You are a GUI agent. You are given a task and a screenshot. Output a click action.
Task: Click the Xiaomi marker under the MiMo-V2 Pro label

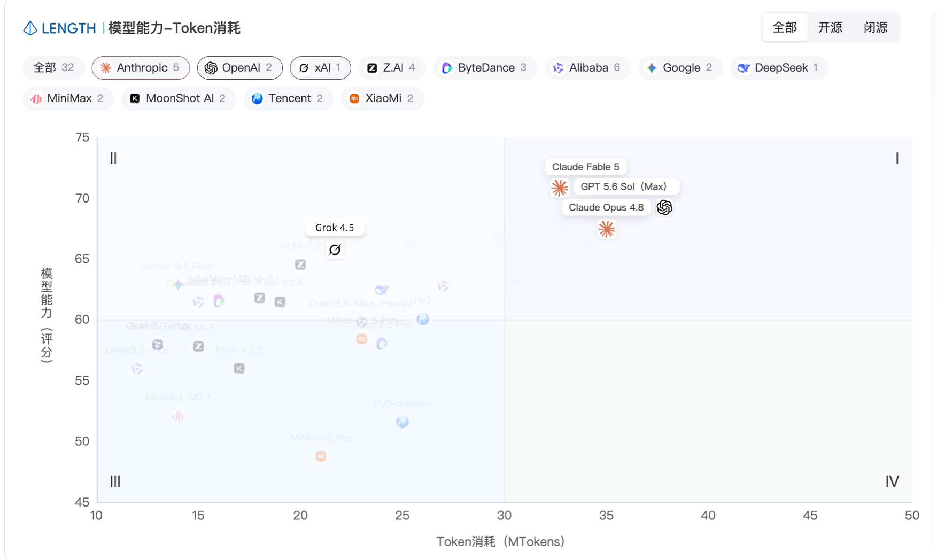pos(321,456)
